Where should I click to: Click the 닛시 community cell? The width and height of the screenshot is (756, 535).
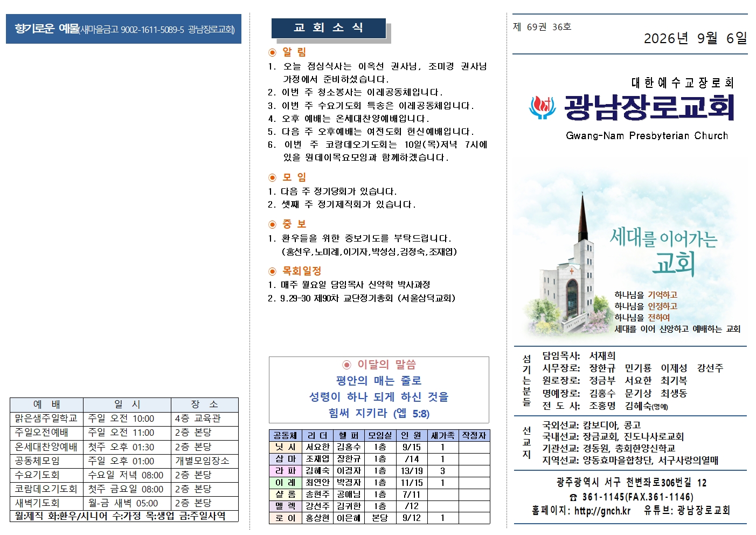coord(285,447)
